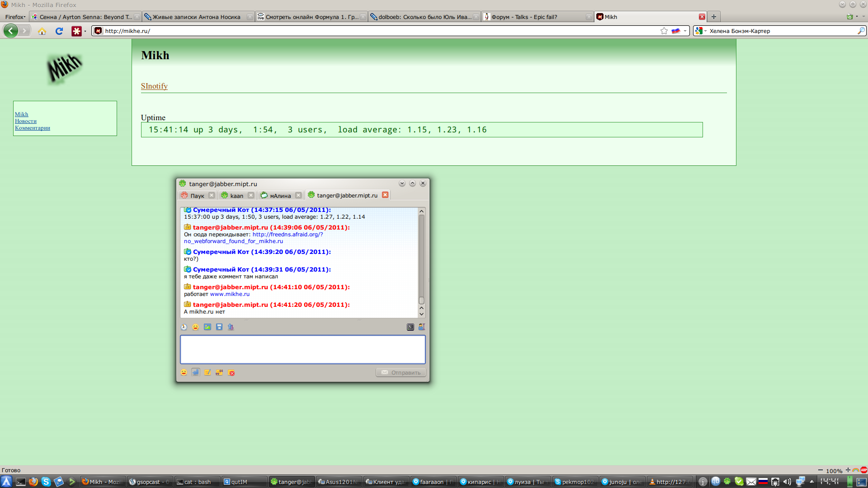Switch to Форум - Talks browser tab

pyautogui.click(x=524, y=17)
